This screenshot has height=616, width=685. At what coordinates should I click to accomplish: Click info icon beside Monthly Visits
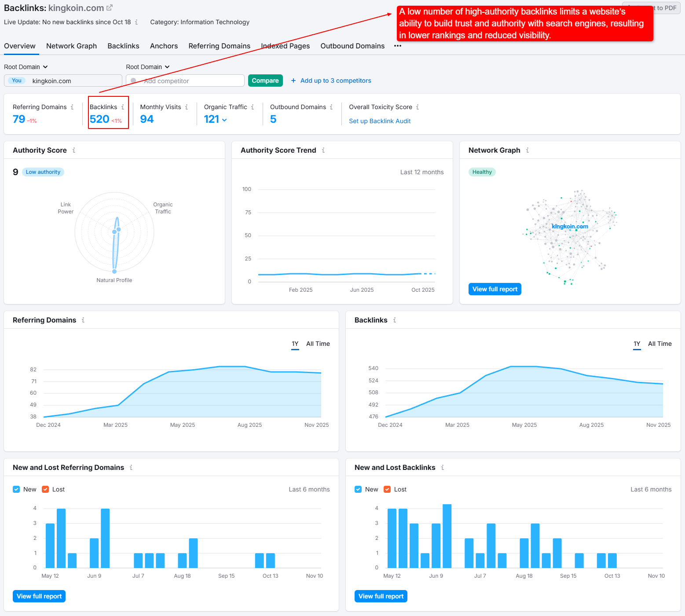point(187,107)
